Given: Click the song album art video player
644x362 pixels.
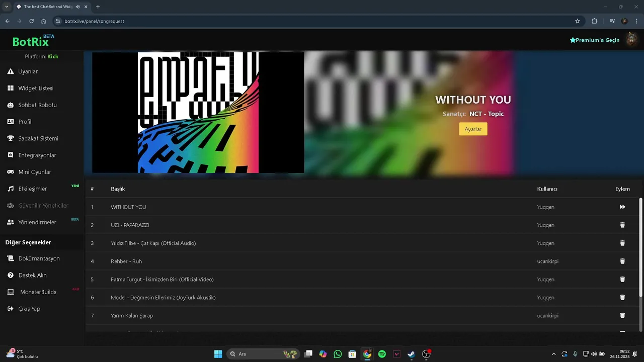Looking at the screenshot, I should coord(198,113).
